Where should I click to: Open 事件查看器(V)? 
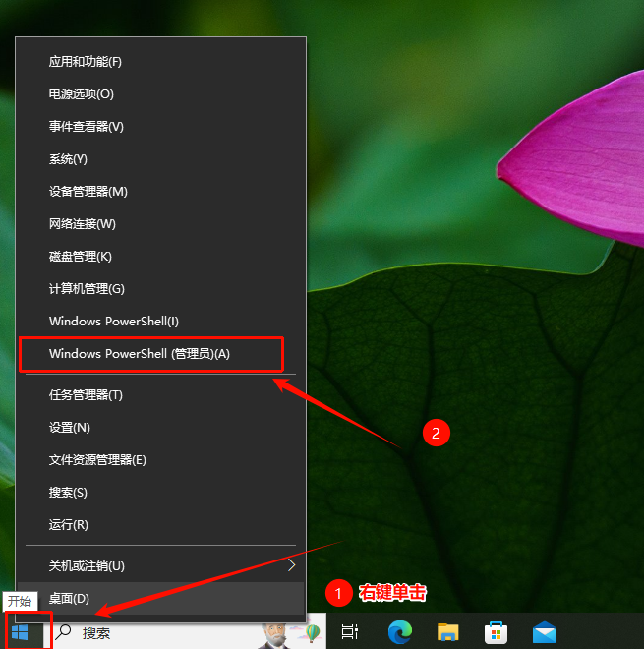tap(160, 126)
